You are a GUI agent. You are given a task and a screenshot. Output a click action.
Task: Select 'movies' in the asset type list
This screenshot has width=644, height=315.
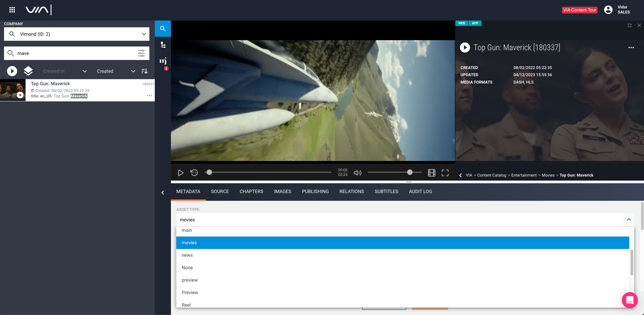(x=403, y=243)
